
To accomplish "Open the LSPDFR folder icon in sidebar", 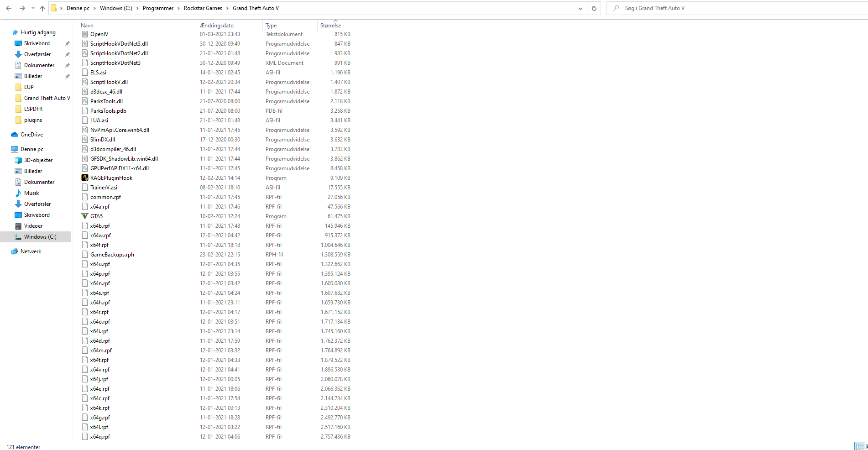I will click(x=18, y=109).
